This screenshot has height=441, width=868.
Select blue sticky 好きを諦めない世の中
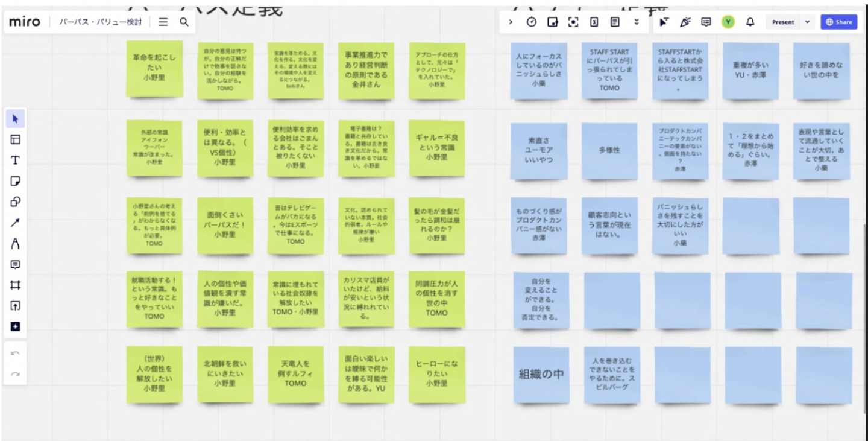tap(821, 71)
